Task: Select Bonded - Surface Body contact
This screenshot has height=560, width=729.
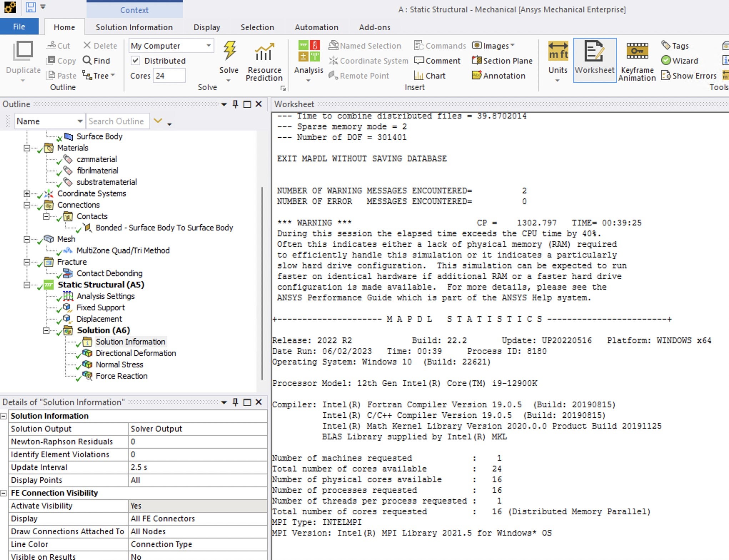Action: click(x=164, y=228)
